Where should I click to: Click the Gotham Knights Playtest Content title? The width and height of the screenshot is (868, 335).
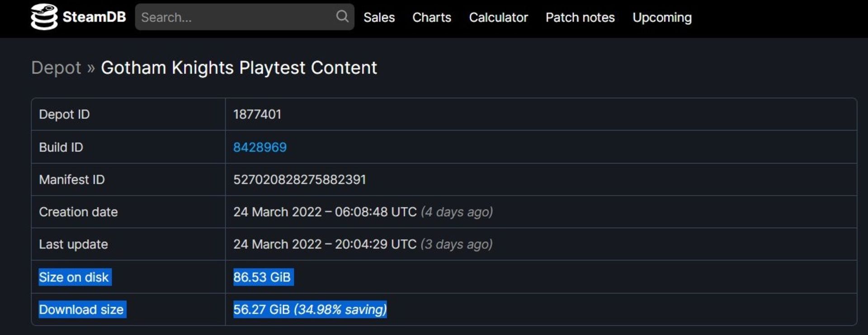click(239, 68)
